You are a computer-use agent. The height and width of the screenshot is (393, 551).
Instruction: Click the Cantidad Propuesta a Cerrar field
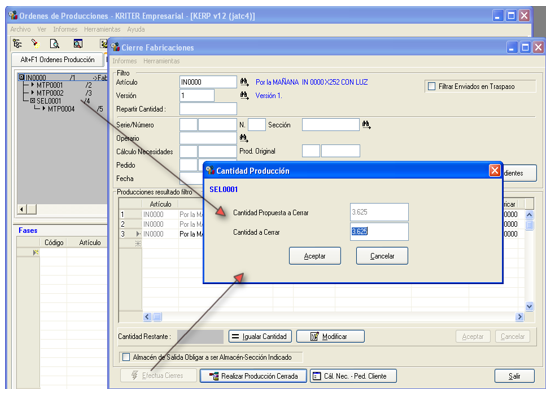(x=379, y=212)
